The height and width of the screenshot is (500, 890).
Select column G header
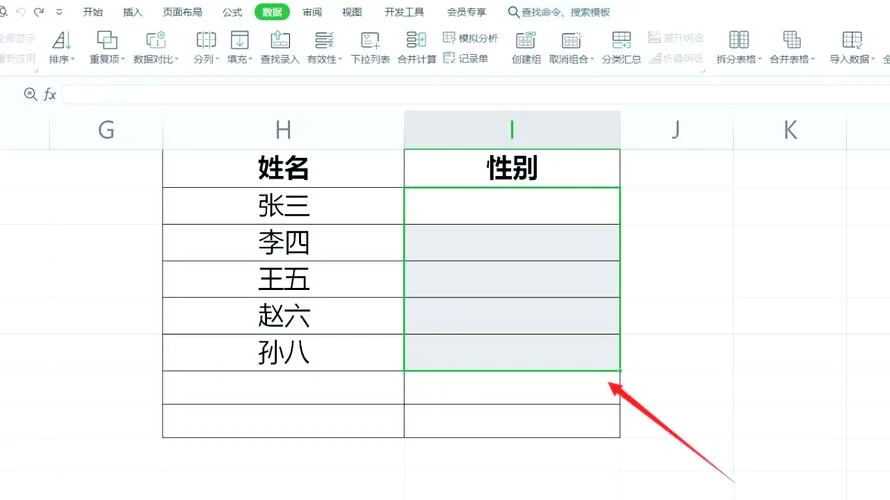pyautogui.click(x=106, y=130)
